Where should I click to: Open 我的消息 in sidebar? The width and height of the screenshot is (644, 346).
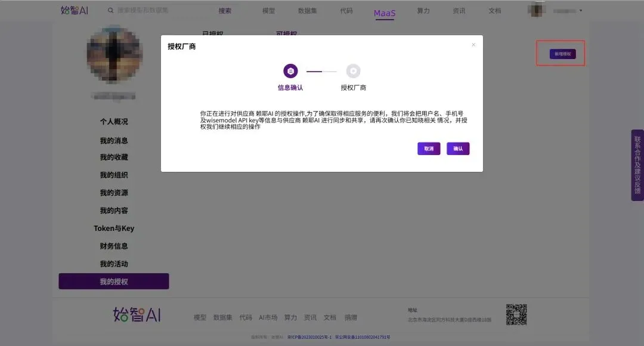(114, 141)
